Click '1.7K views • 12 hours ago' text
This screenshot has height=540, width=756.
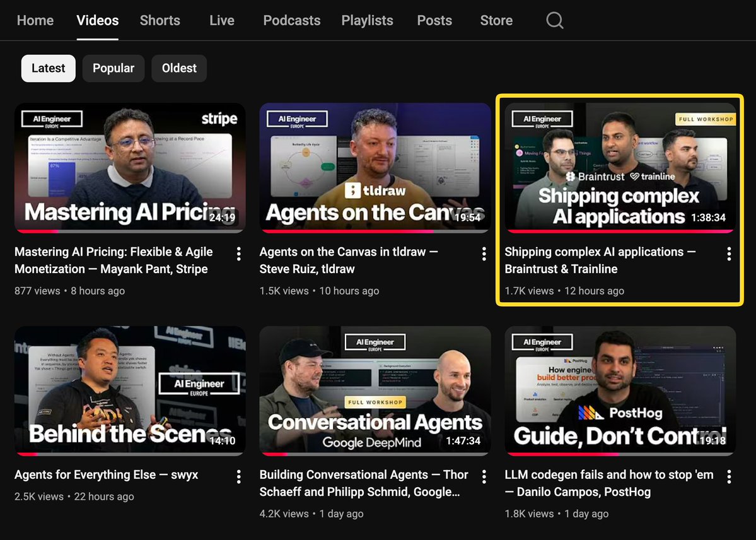pyautogui.click(x=564, y=291)
